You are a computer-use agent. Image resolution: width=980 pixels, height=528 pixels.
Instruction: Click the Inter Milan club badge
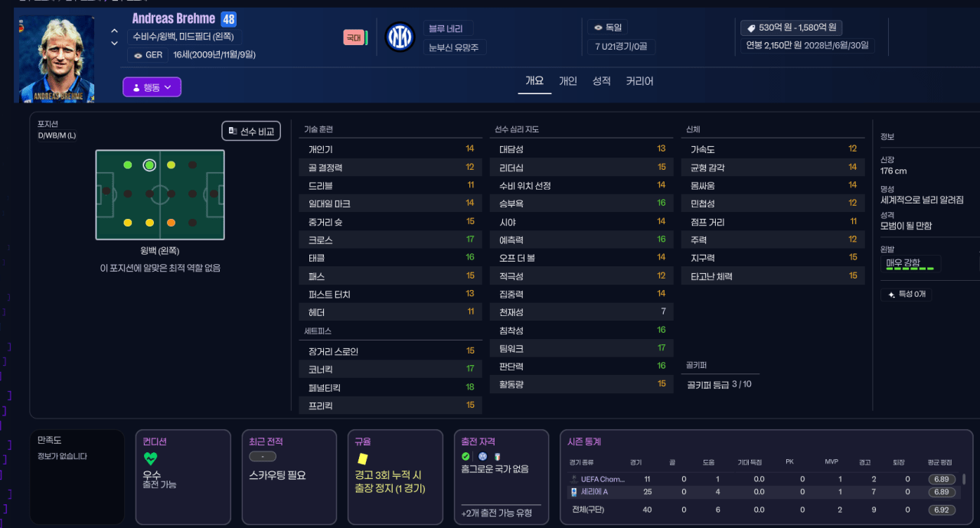[x=400, y=37]
